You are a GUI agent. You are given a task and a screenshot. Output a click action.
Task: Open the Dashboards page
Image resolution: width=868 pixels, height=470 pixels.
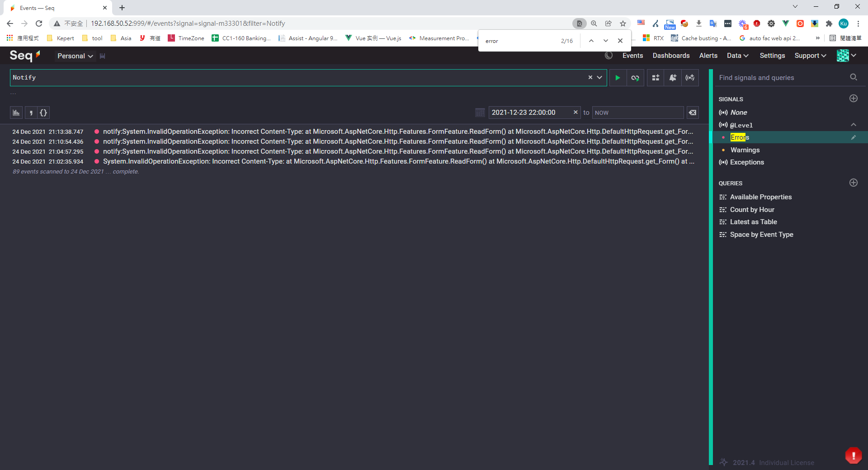(671, 56)
